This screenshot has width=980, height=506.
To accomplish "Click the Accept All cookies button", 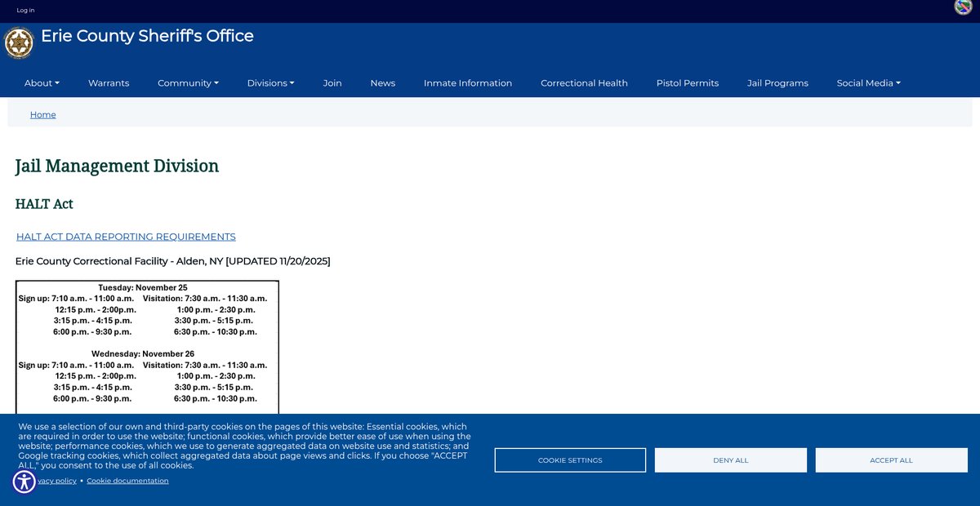I will (x=892, y=460).
